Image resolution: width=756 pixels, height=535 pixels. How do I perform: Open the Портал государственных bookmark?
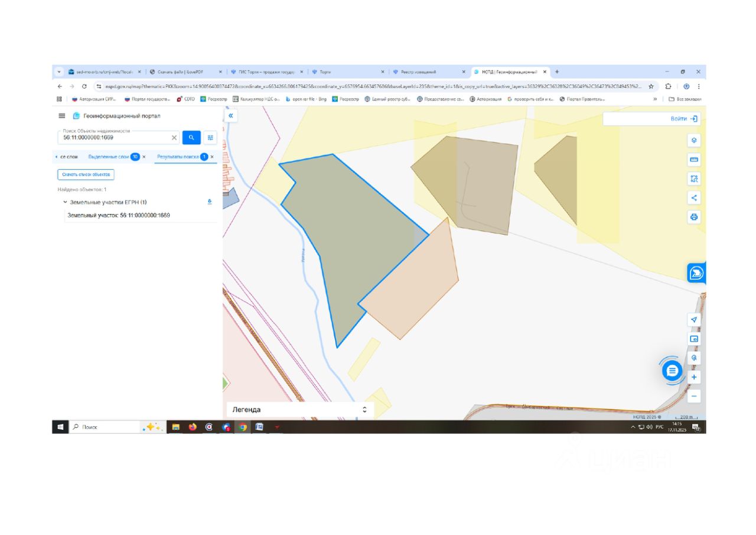click(x=147, y=99)
